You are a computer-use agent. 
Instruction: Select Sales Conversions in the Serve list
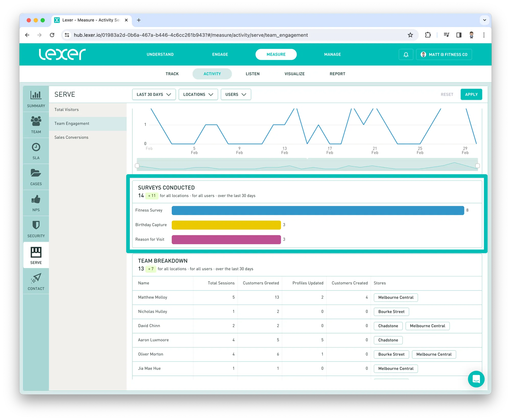71,137
